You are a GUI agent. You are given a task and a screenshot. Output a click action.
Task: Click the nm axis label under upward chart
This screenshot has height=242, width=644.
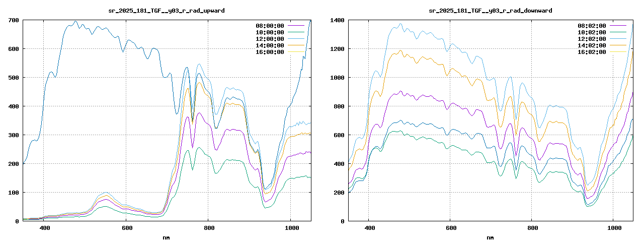click(x=166, y=237)
